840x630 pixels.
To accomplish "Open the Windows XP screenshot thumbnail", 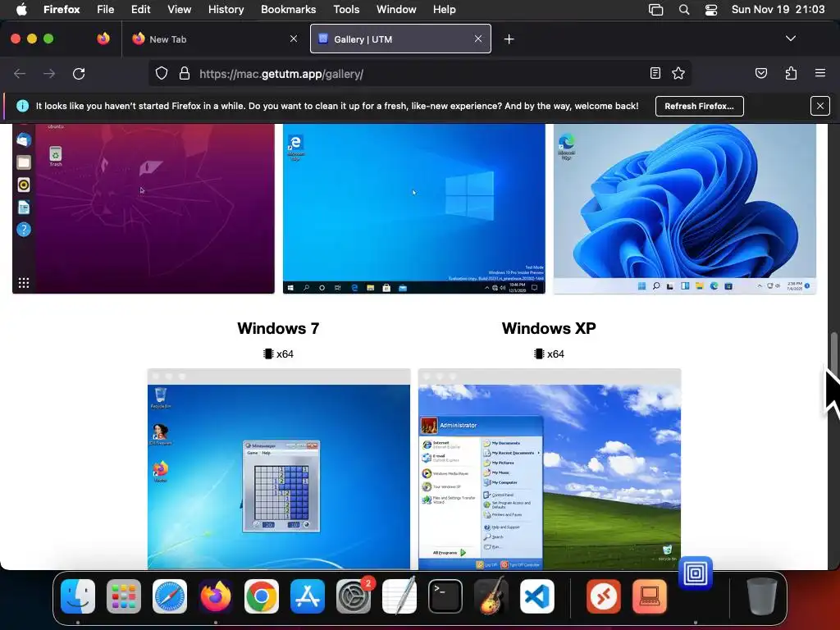I will pos(550,468).
